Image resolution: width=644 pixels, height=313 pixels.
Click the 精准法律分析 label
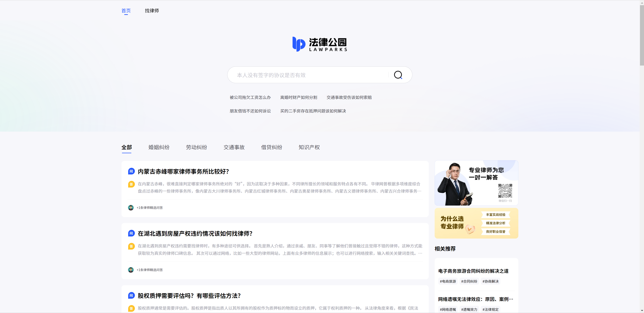click(x=496, y=223)
